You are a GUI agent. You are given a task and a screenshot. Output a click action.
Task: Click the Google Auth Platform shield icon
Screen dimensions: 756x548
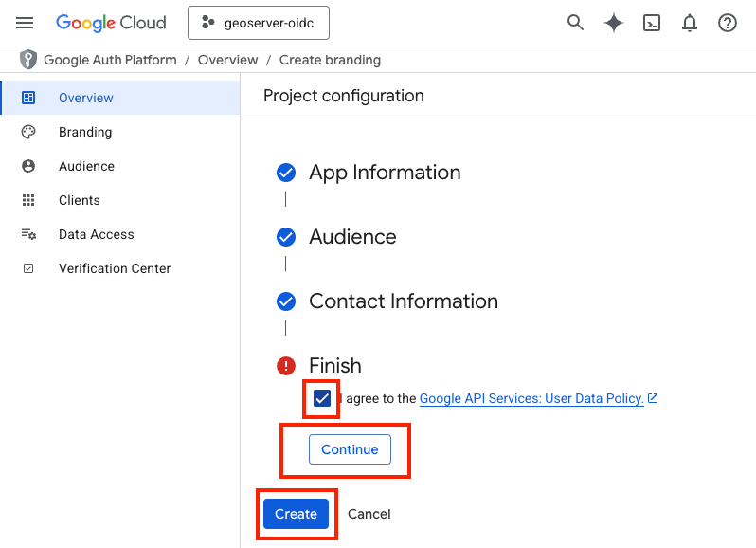coord(29,60)
